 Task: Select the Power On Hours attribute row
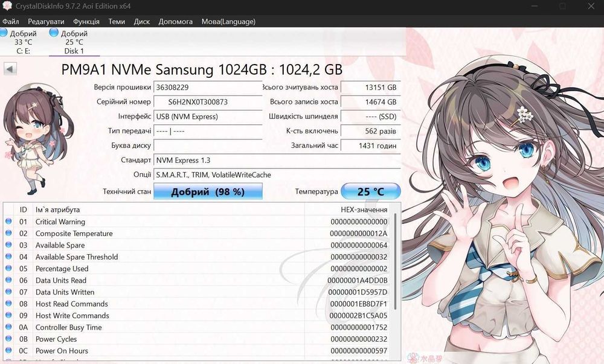[198, 351]
